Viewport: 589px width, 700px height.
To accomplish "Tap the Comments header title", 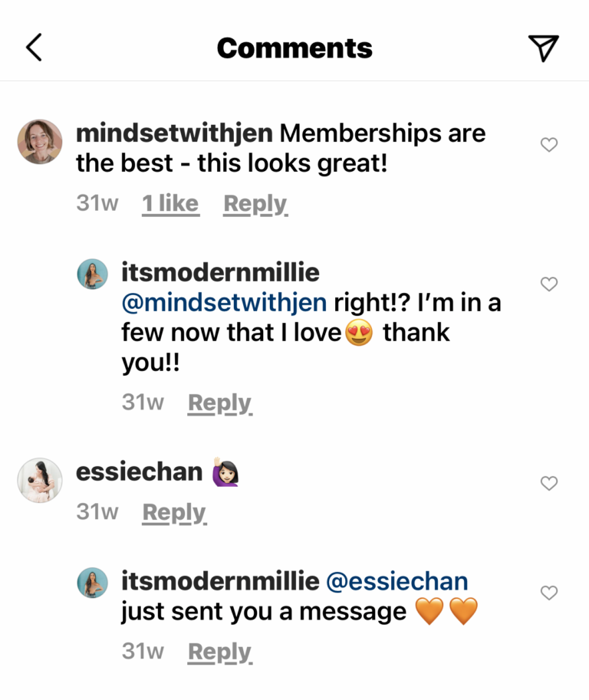I will [x=294, y=48].
